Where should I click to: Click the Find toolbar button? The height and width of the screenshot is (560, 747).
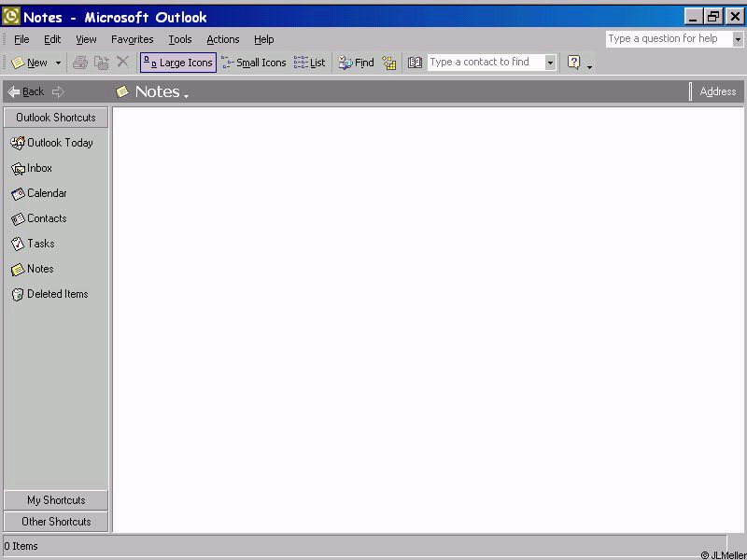(x=356, y=63)
